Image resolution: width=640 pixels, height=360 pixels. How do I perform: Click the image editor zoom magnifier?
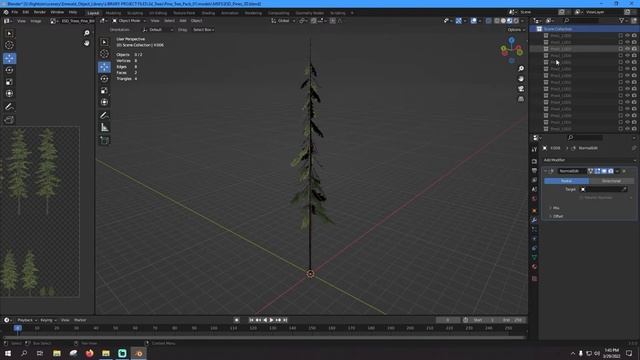pos(87,33)
